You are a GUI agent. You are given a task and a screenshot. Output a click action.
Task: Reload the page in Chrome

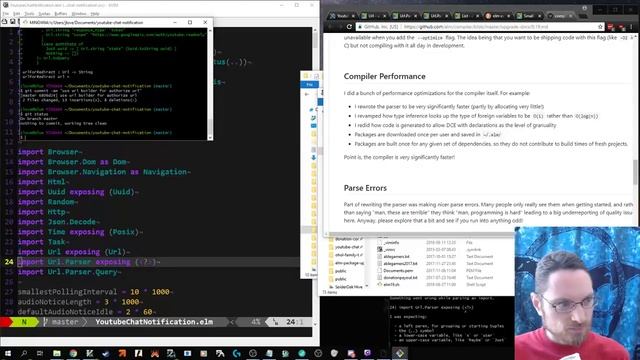point(349,27)
